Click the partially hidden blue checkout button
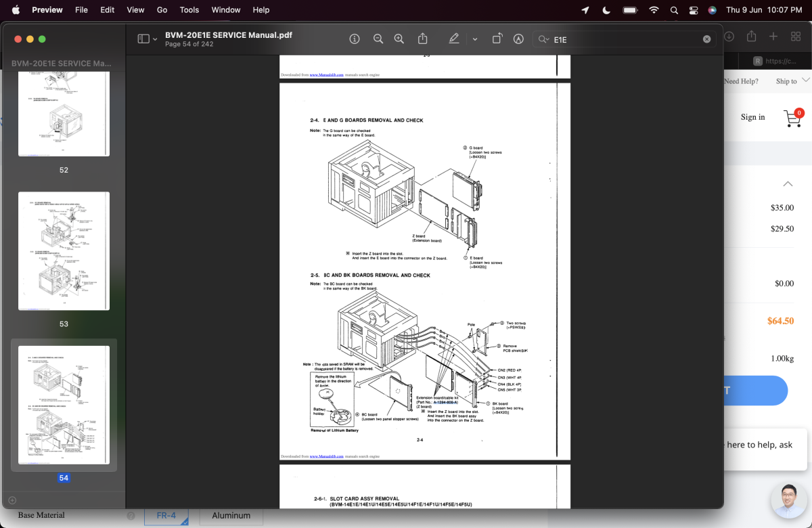The width and height of the screenshot is (812, 528). point(756,391)
